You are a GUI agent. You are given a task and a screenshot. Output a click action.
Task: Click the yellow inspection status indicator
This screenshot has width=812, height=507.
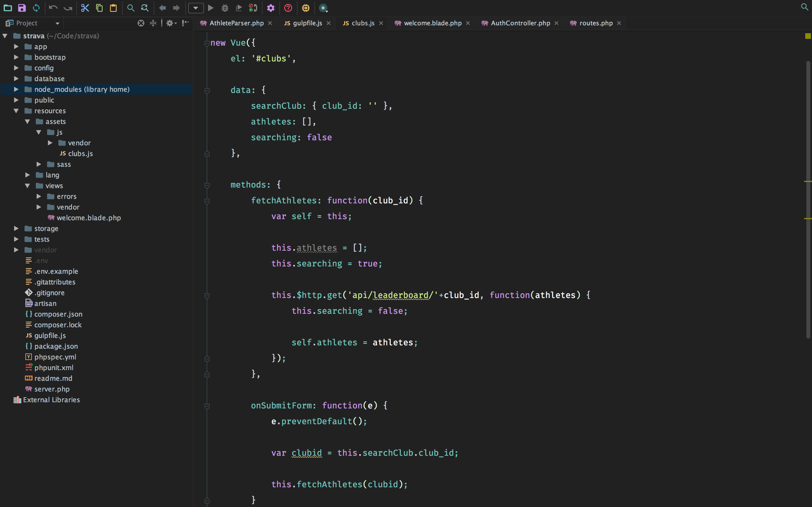pos(808,36)
